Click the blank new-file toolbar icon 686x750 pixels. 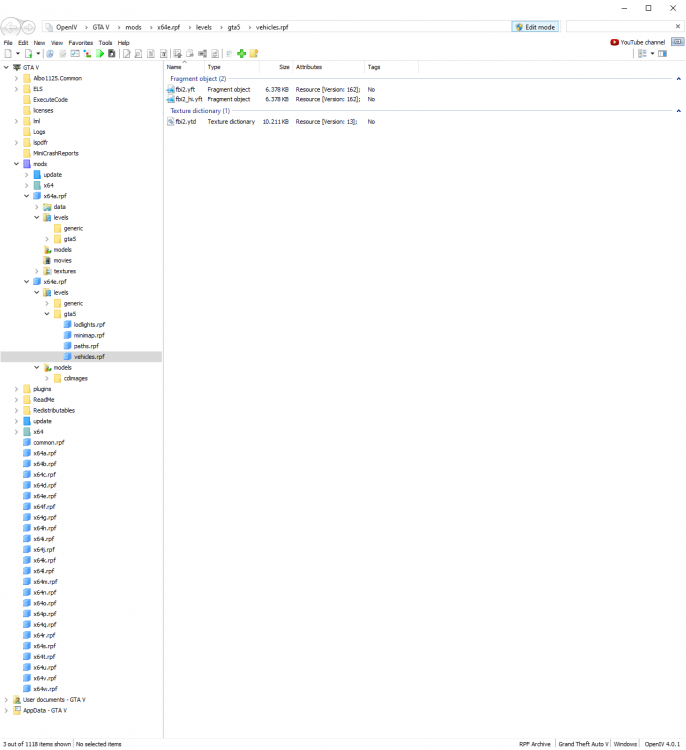point(8,54)
